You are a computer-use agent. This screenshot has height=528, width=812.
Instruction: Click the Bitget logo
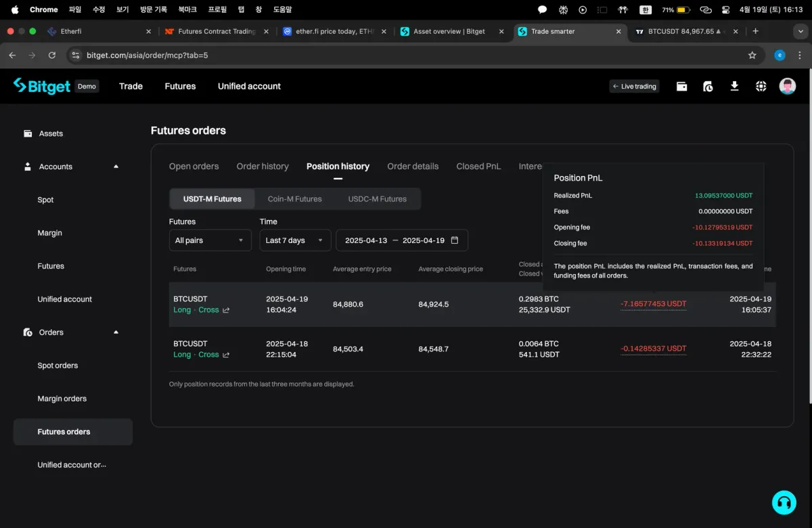click(42, 86)
